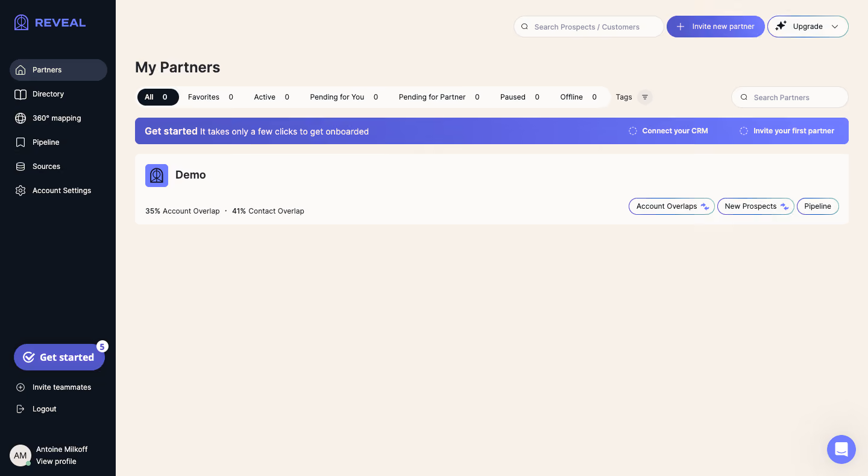Click the AM avatar circle
868x476 pixels.
click(20, 455)
